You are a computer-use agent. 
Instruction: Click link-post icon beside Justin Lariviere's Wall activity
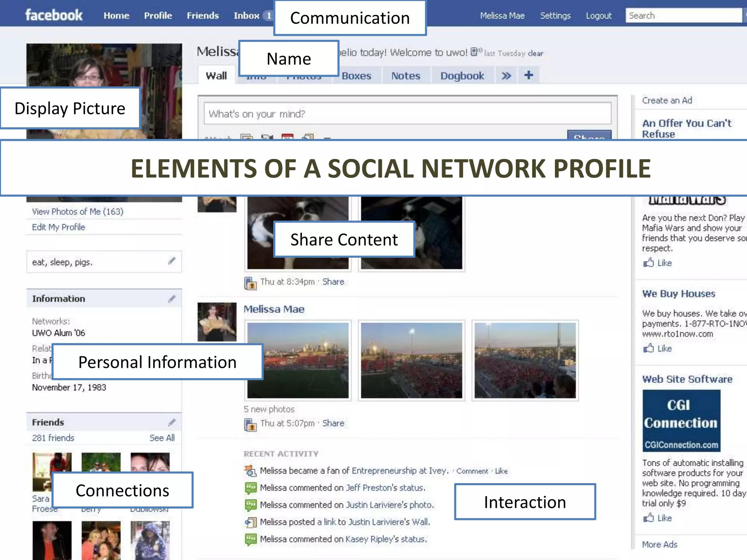point(251,522)
